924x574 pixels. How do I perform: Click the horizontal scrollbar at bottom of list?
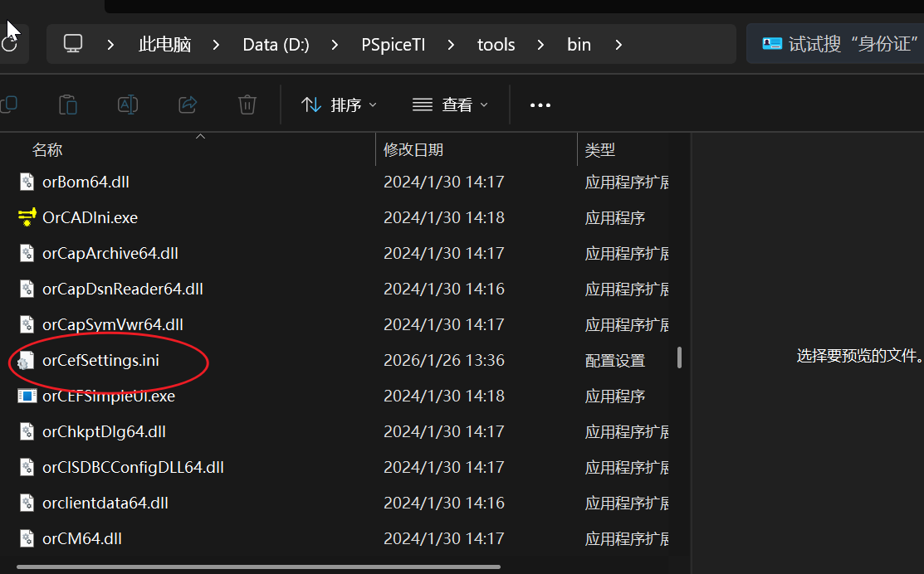click(259, 567)
